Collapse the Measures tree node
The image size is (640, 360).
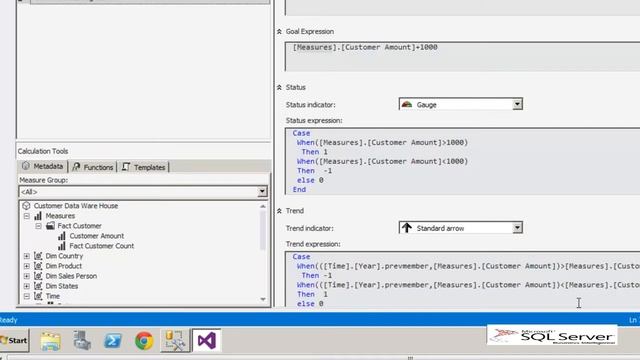(27, 216)
